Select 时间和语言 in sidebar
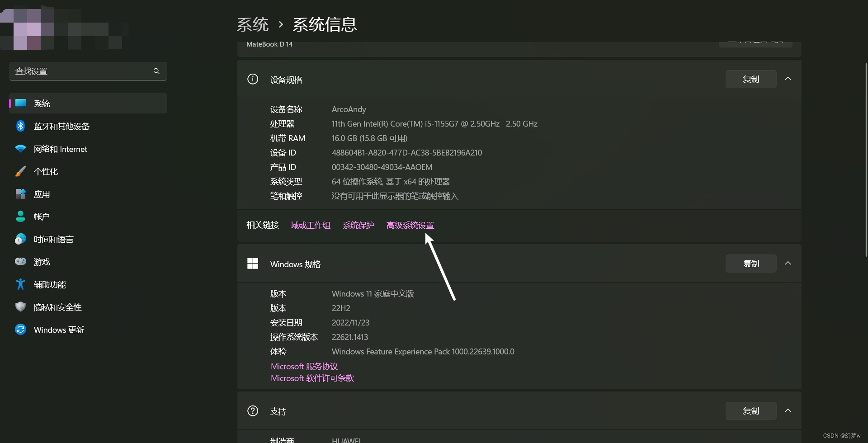 [x=88, y=239]
